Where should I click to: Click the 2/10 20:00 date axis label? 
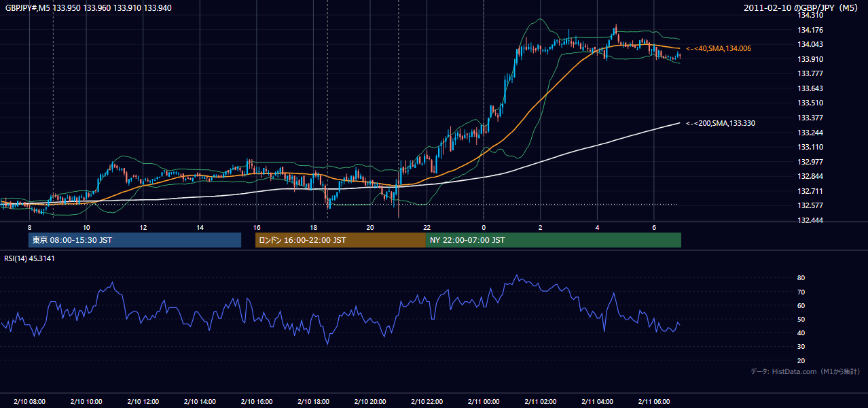coord(370,402)
